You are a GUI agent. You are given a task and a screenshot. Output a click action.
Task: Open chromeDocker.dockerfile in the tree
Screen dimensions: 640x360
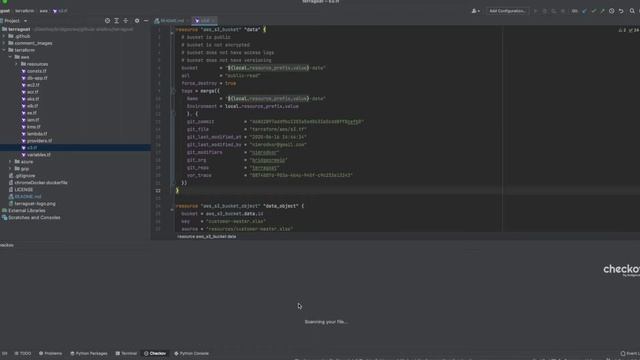(41, 182)
